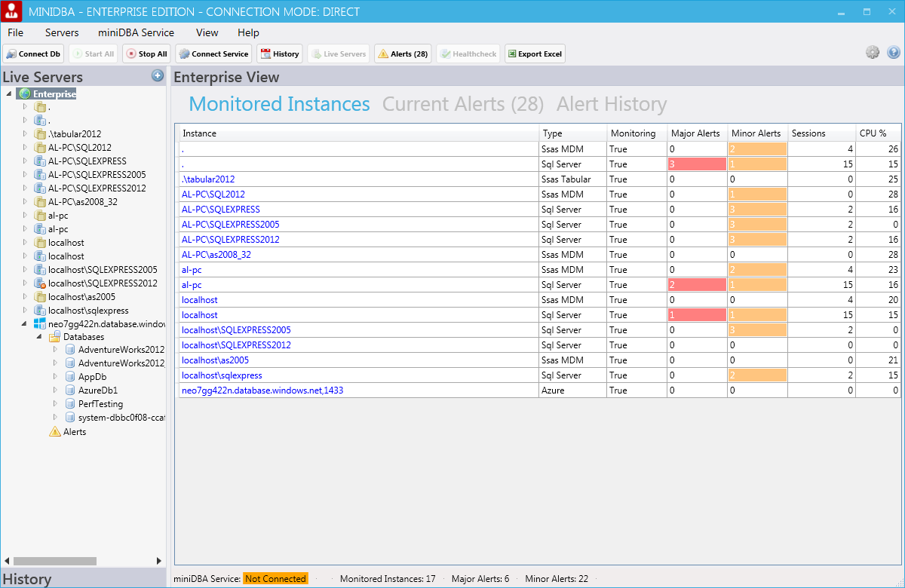Open the AL-PC\SQLEXPRESS2012 link in the table
Viewport: 905px width, 588px height.
[x=231, y=240]
